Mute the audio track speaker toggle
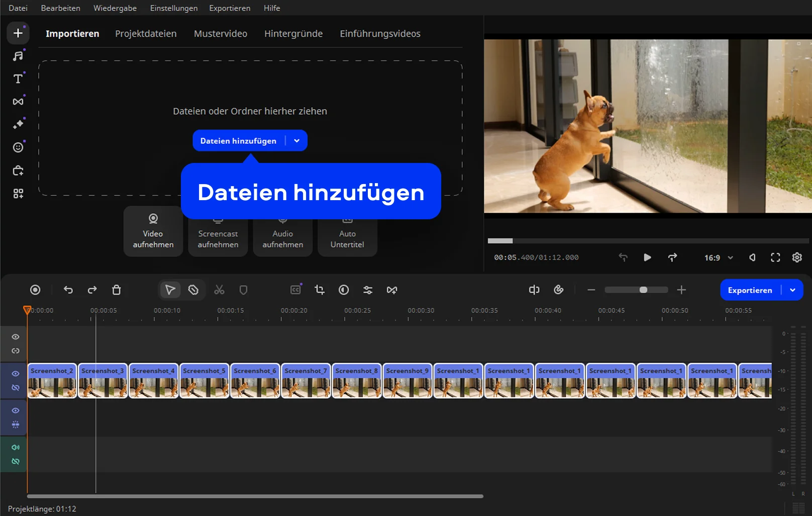The height and width of the screenshot is (516, 812). tap(16, 447)
